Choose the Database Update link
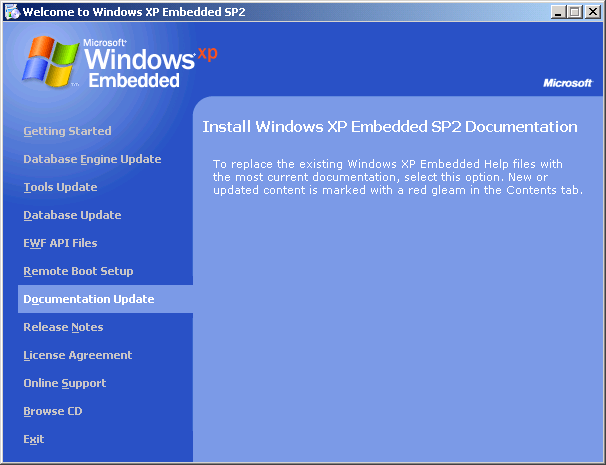 pos(72,215)
